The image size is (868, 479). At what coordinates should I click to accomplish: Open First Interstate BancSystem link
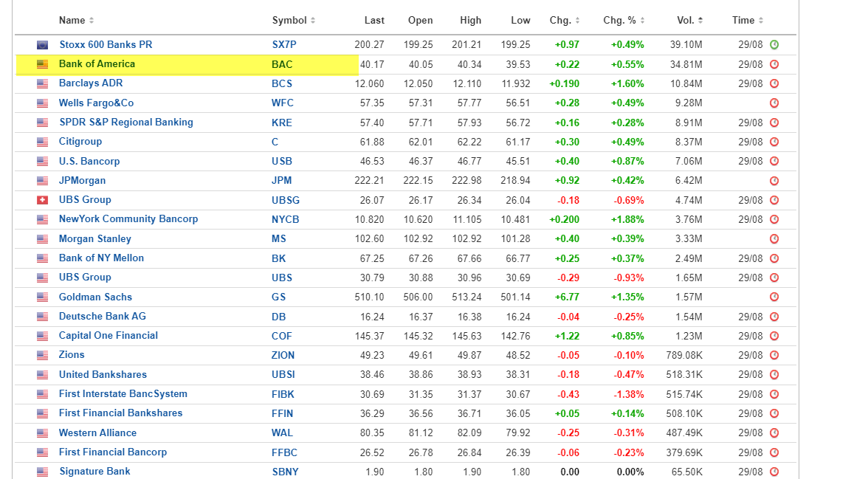(123, 394)
